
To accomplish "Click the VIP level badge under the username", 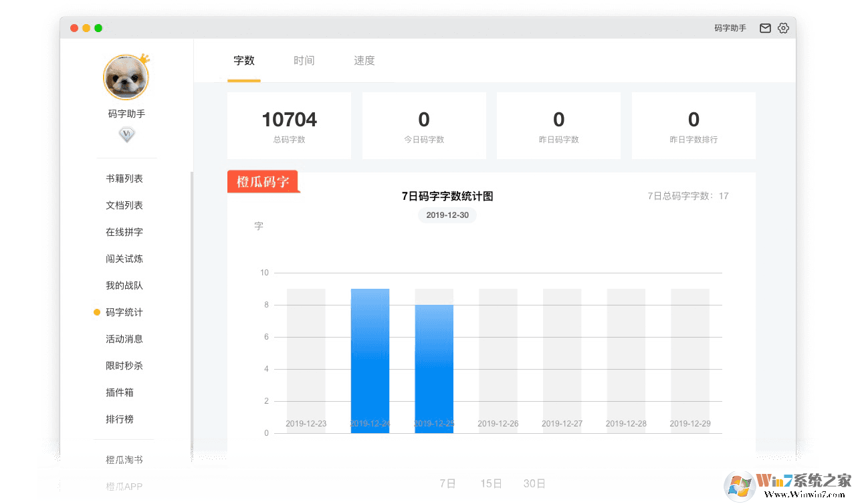I will 126,134.
